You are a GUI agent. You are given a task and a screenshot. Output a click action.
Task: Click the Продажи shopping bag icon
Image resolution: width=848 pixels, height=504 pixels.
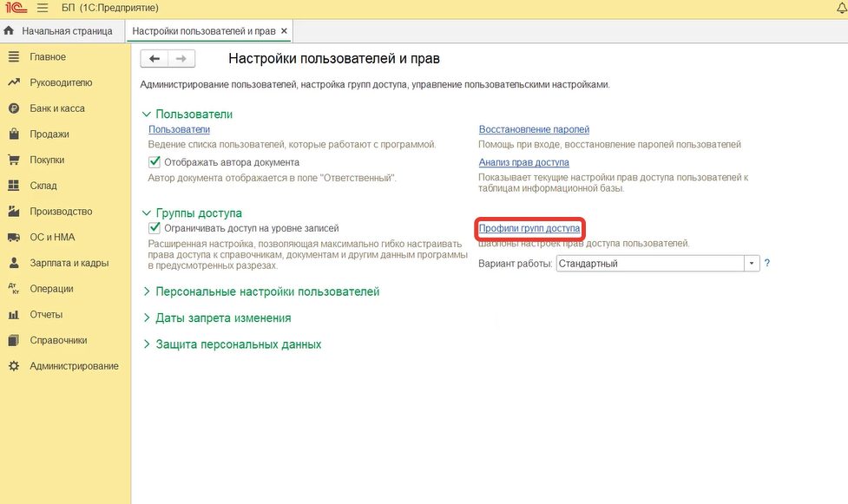tap(13, 134)
